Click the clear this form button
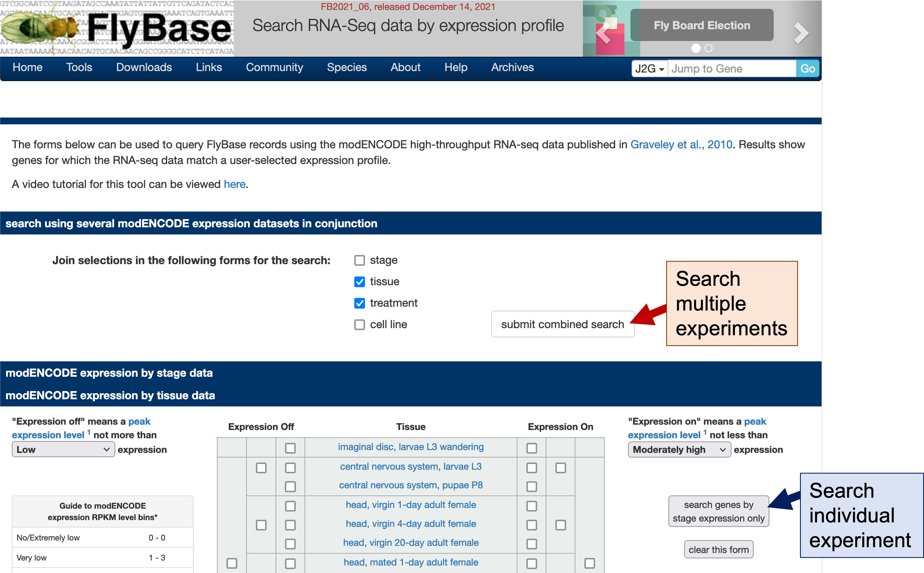This screenshot has height=573, width=924. (718, 549)
